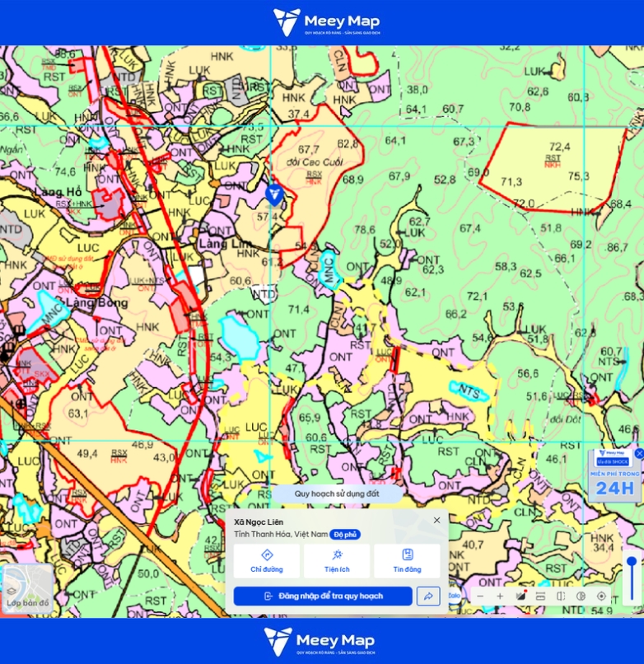Close the Xã Ngọc Liên info card
Screen dimensions: 644x664
(437, 520)
